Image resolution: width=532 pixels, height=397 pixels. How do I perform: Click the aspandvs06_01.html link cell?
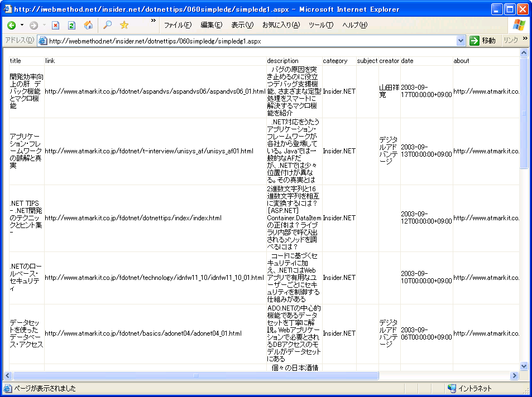pos(155,91)
